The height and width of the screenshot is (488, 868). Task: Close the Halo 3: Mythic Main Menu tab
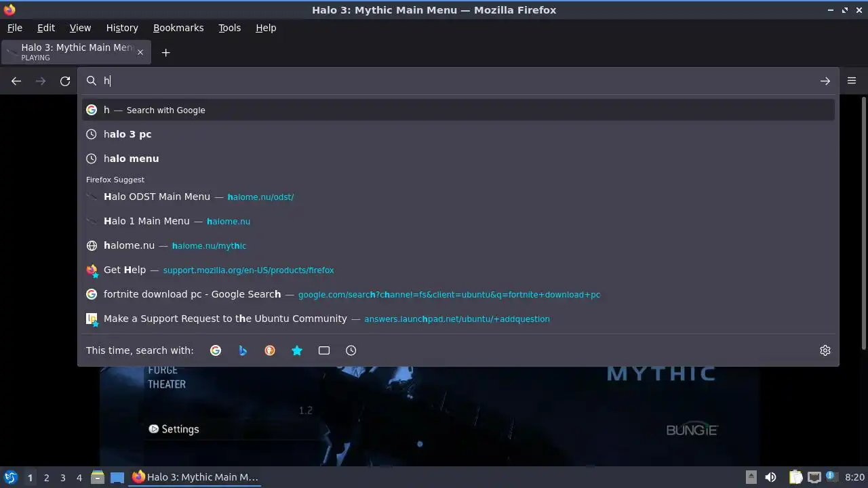[140, 52]
